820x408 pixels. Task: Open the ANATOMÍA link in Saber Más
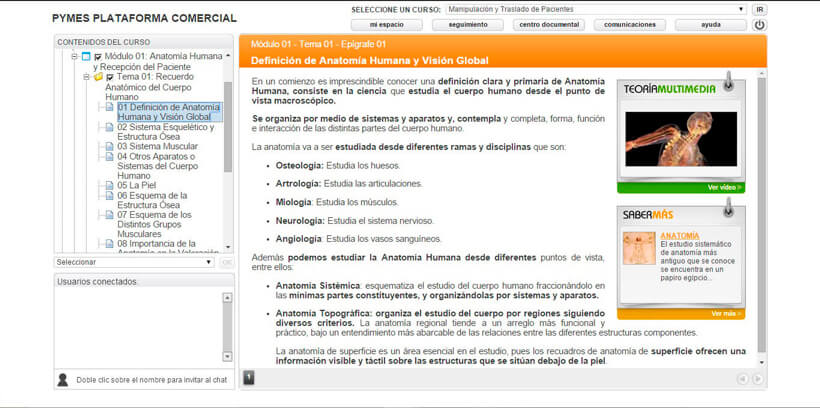(x=680, y=236)
